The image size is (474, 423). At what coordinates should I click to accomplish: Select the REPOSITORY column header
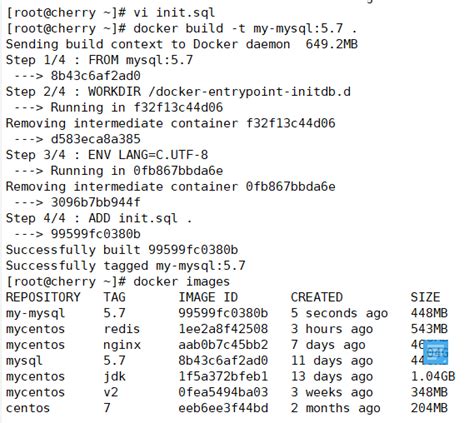coord(43,297)
